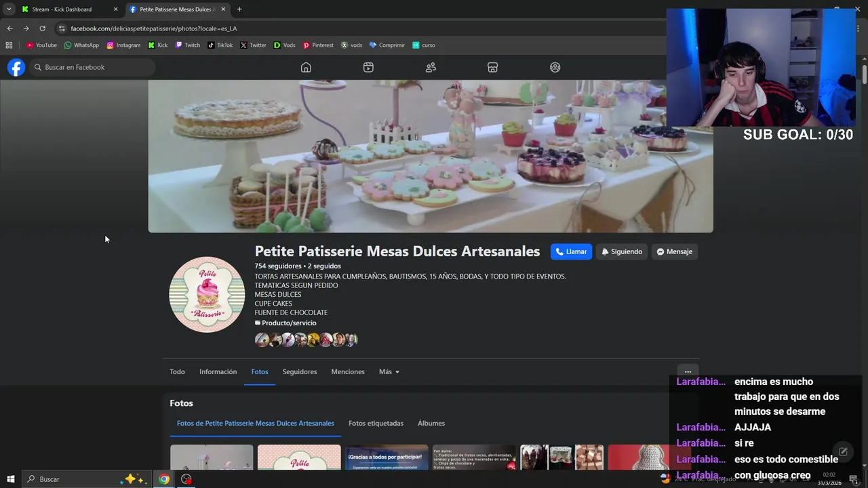Image resolution: width=868 pixels, height=488 pixels.
Task: Open the Facebook logo home link
Action: (16, 67)
